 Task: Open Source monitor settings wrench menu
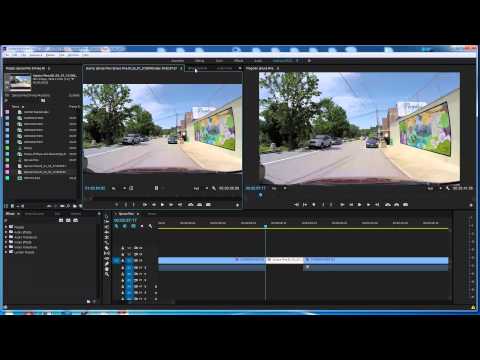point(214,188)
